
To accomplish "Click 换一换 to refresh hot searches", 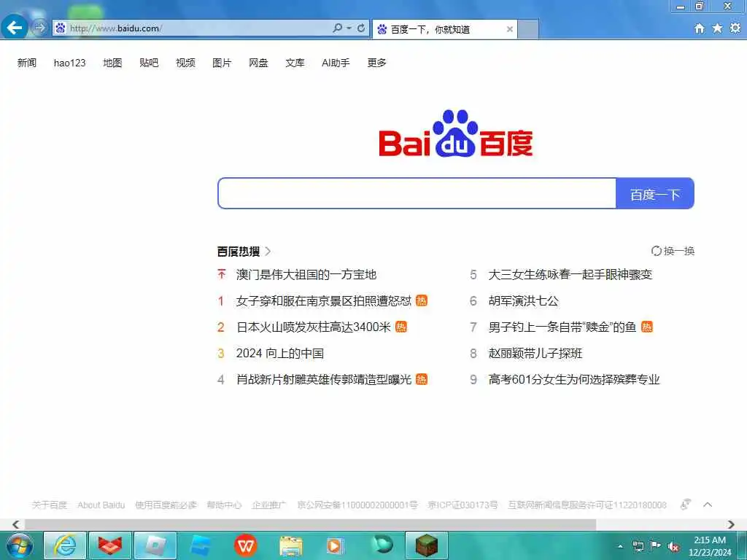I will 673,251.
